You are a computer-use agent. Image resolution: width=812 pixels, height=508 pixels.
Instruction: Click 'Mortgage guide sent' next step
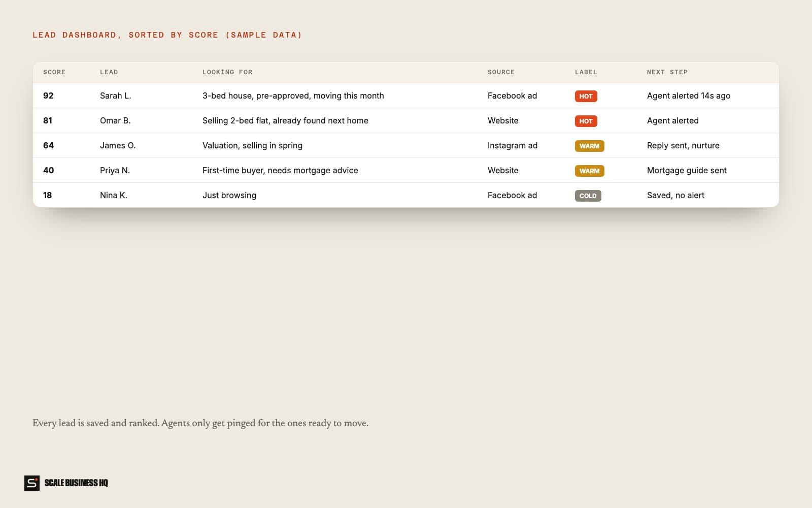click(687, 170)
